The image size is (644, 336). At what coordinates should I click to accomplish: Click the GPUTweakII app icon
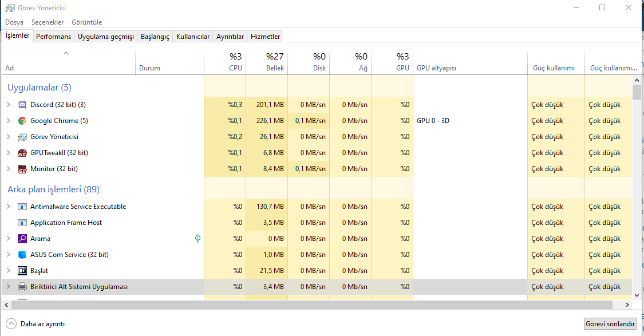point(22,153)
